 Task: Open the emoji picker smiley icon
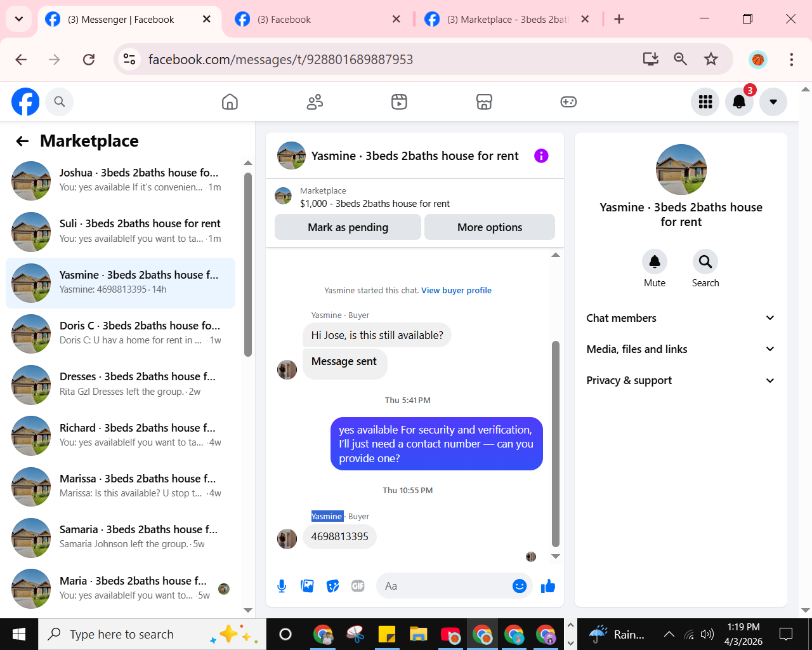coord(520,586)
